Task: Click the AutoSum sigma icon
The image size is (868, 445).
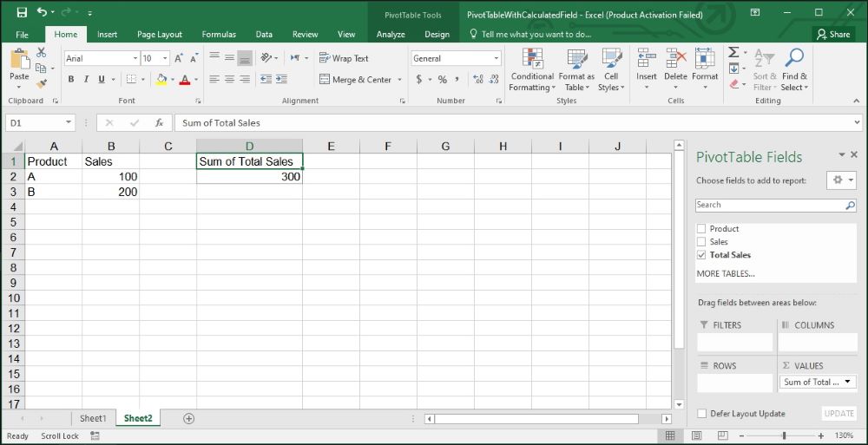Action: (733, 53)
